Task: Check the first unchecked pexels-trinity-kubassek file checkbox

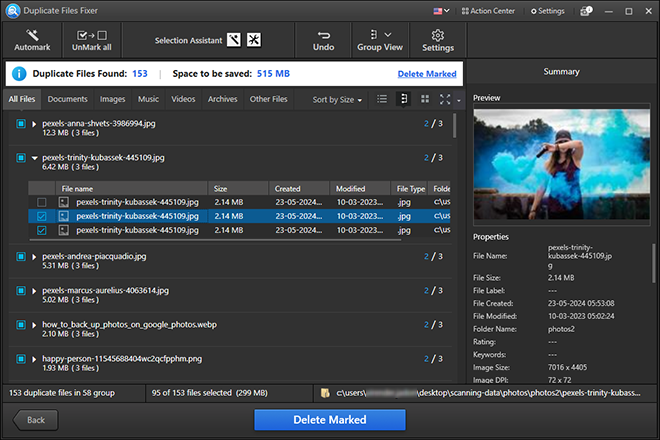Action: [x=41, y=202]
